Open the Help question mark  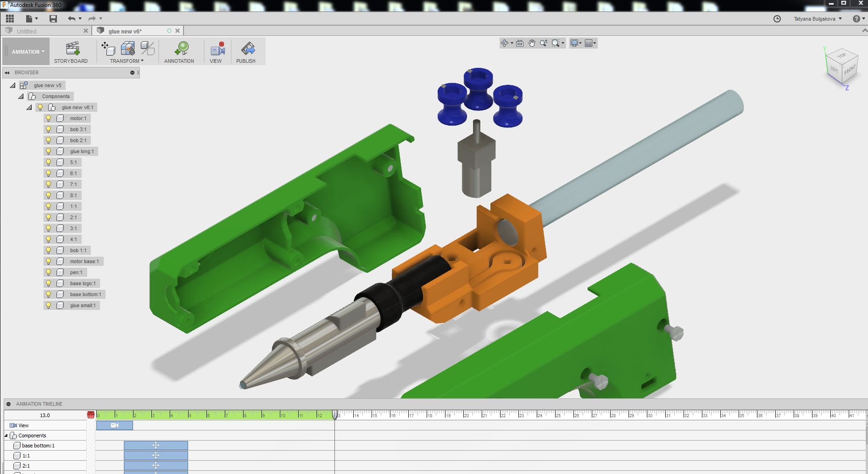click(856, 19)
